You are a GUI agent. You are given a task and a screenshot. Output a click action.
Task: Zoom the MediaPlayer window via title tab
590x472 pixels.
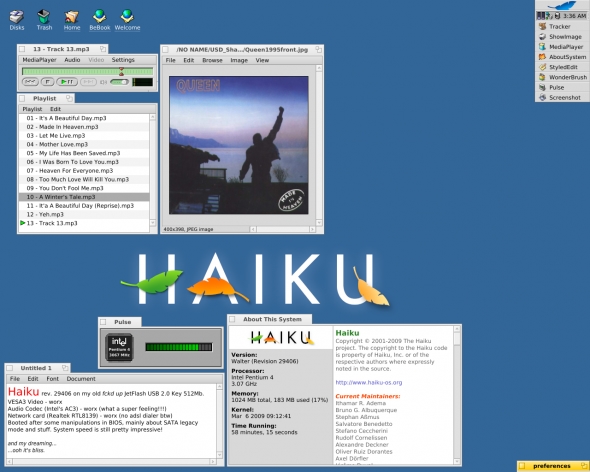(x=103, y=49)
